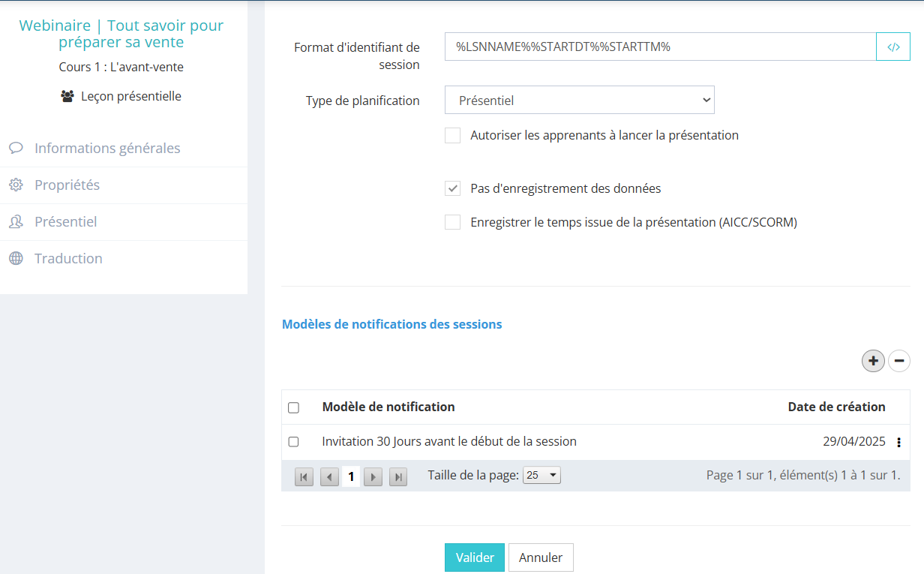
Task: Open the Type de planification dropdown
Action: (579, 100)
